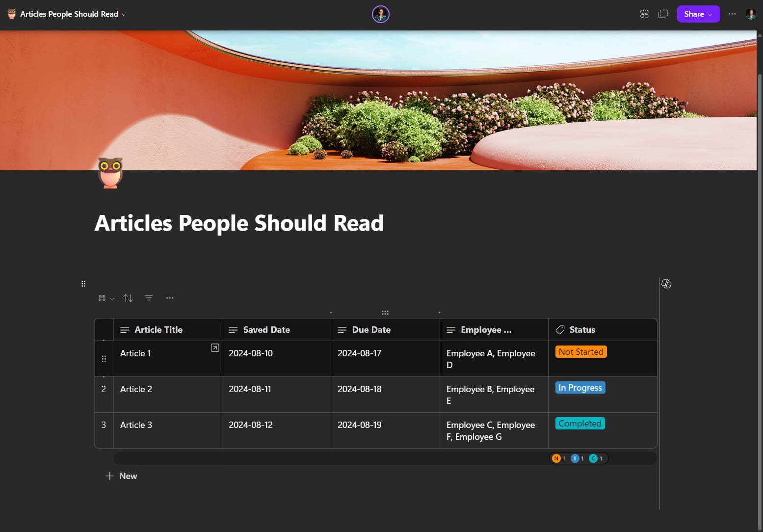The image size is (763, 532).
Task: Select the Due Date column header
Action: click(x=385, y=330)
